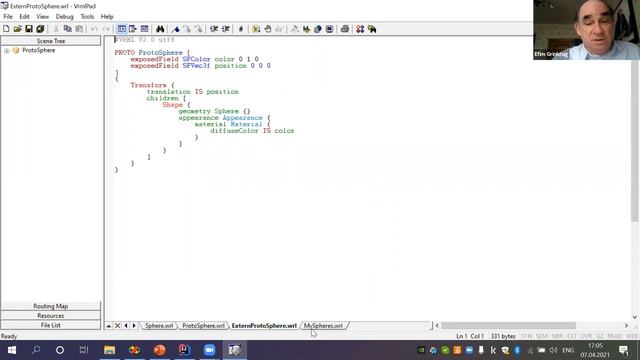Click the Scene Tree panel header
The width and height of the screenshot is (640, 360).
click(x=51, y=41)
